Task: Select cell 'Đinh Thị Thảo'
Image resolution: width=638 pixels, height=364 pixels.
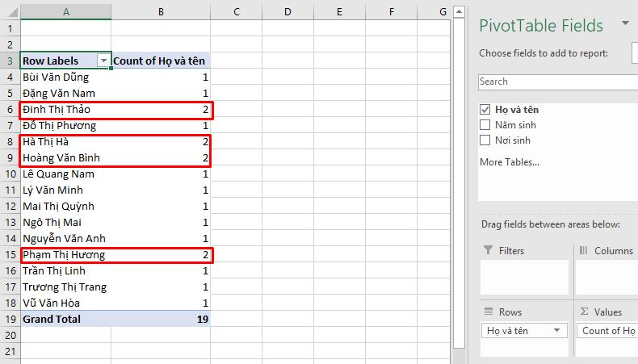Action: tap(66, 110)
